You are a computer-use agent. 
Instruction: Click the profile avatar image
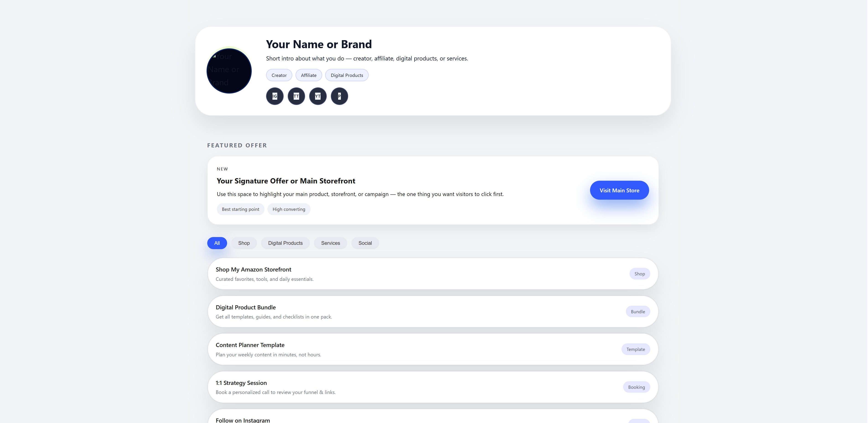[229, 71]
